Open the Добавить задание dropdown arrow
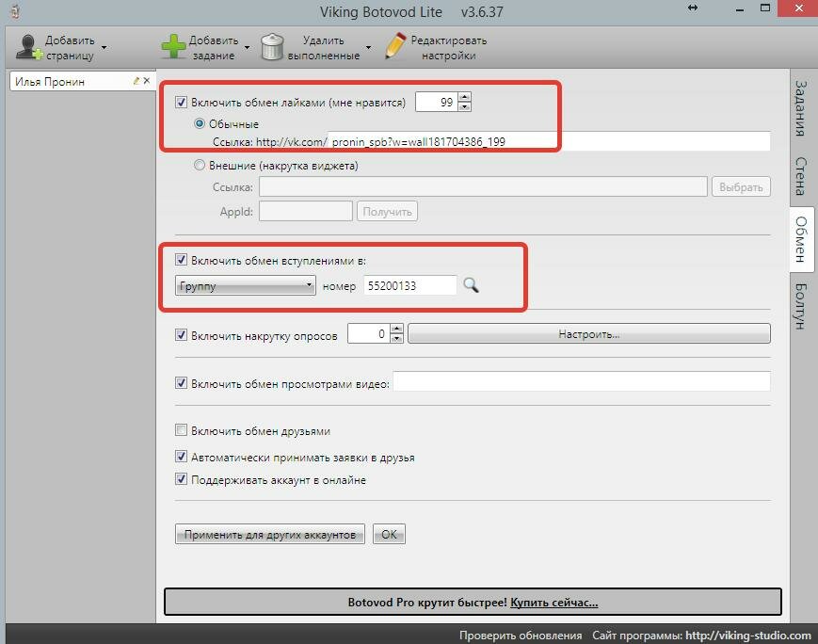Screen dimensions: 818x644 coord(248,47)
